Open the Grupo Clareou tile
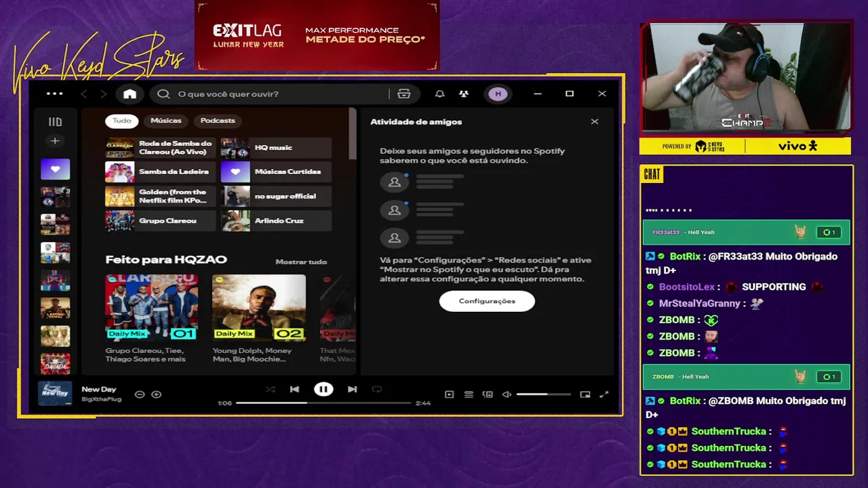The image size is (868, 488). [160, 220]
